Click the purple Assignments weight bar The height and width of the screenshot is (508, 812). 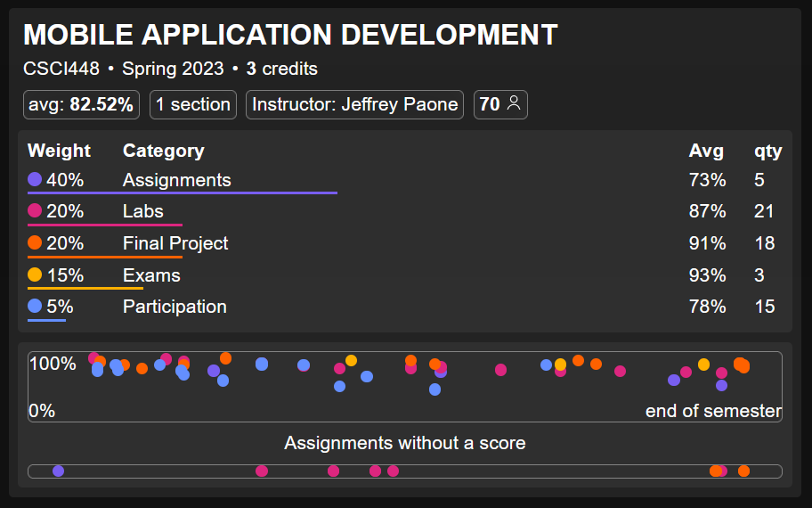coord(183,193)
